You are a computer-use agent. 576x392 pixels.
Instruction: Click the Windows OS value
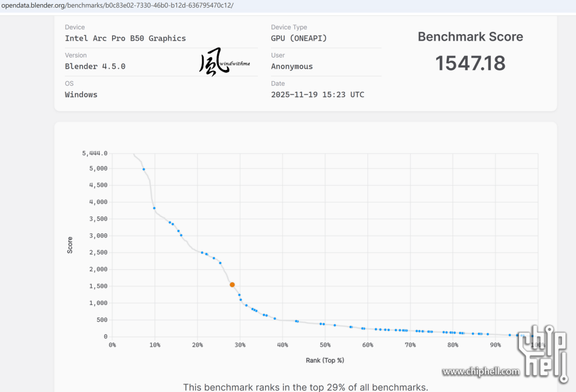pyautogui.click(x=81, y=95)
